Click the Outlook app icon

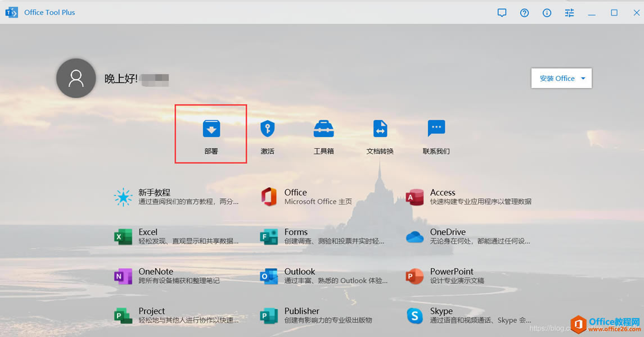pos(268,276)
